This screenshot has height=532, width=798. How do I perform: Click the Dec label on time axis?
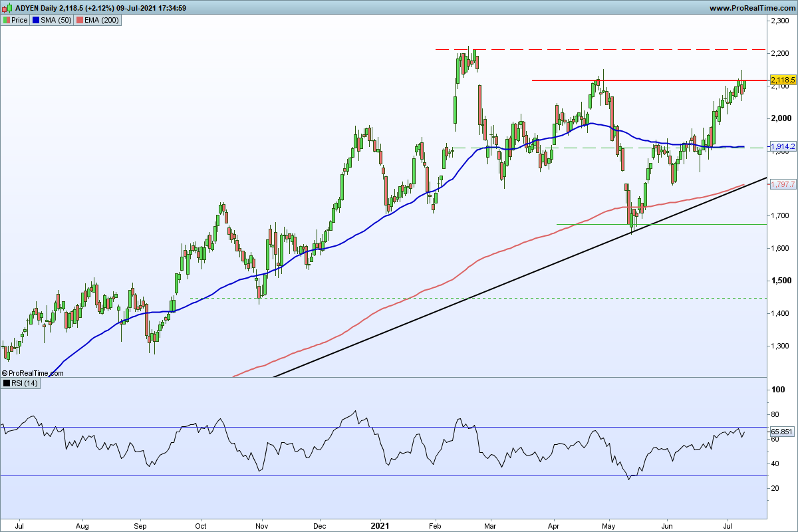319,525
